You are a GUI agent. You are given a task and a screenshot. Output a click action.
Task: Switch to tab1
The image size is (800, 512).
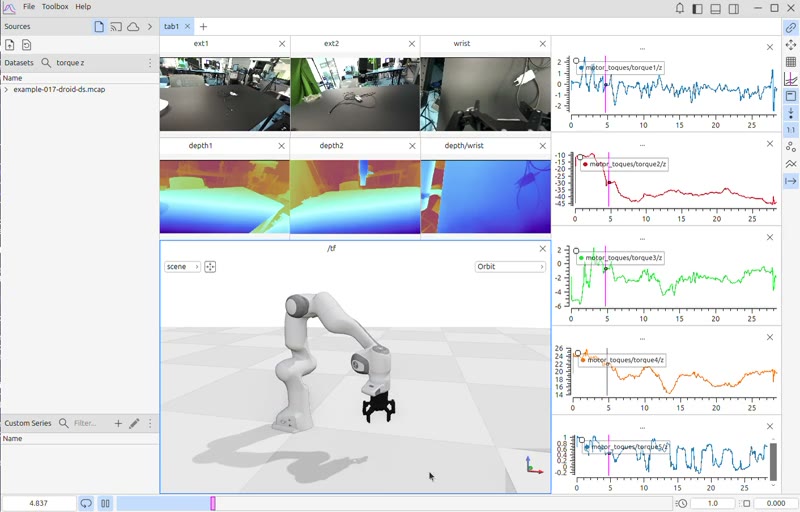click(x=171, y=27)
